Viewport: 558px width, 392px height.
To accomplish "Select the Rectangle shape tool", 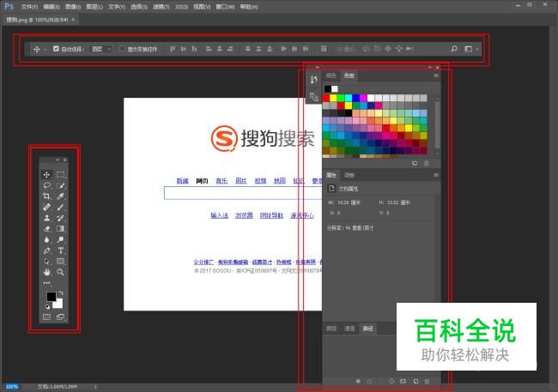I will 60,262.
